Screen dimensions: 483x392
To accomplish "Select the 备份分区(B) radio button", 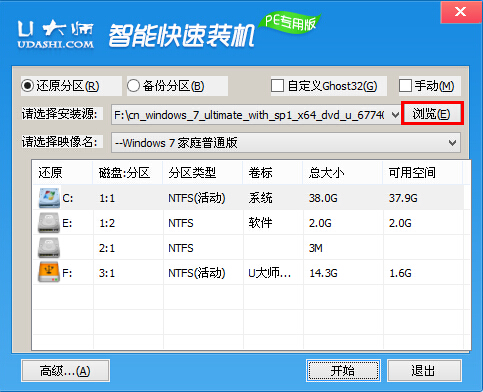I will [x=133, y=86].
